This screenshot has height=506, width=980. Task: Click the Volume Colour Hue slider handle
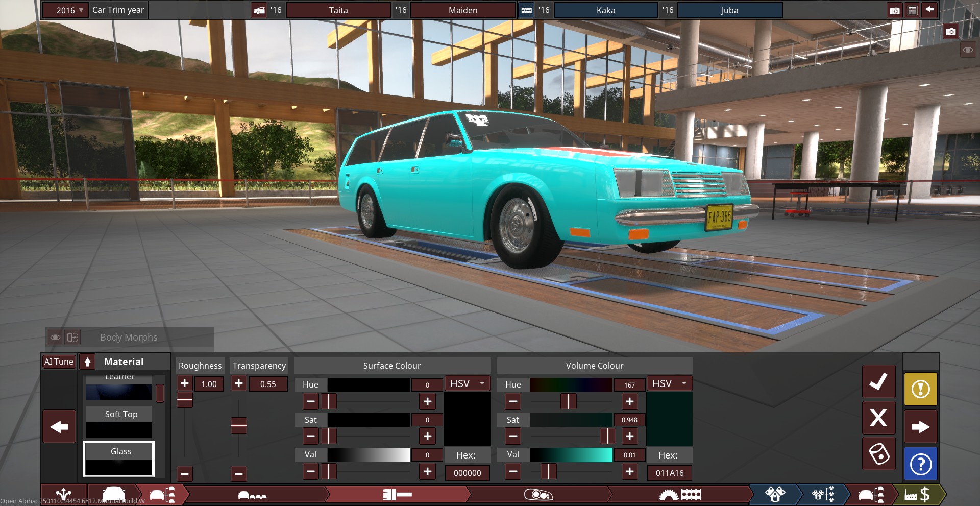(568, 402)
